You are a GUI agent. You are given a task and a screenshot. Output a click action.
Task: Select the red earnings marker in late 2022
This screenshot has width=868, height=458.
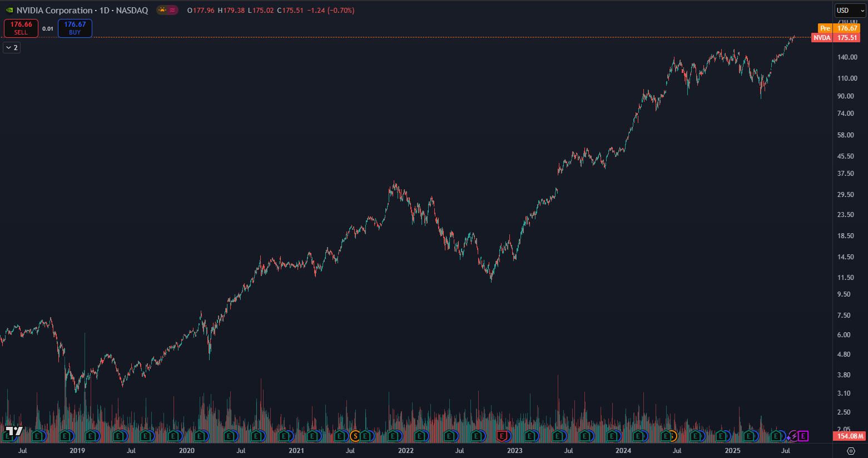[x=503, y=436]
